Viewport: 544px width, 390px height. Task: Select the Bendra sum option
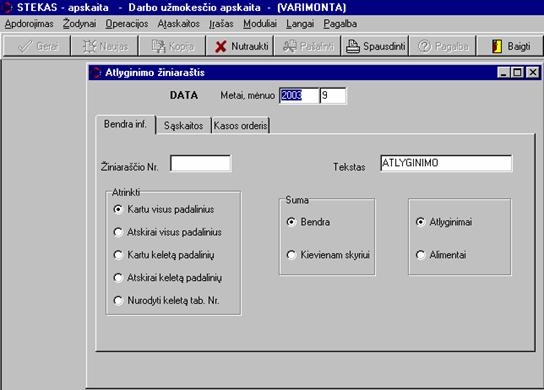click(x=308, y=222)
